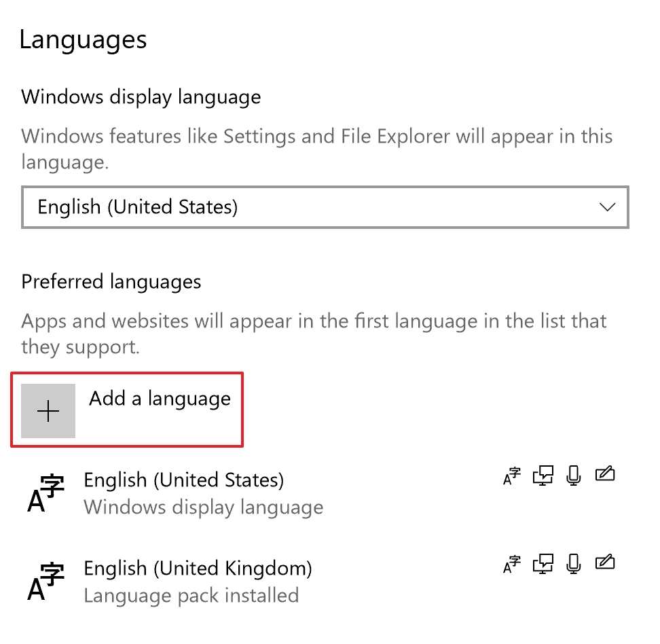Click the display language dropdown chevron arrow
The width and height of the screenshot is (660, 644).
click(608, 207)
